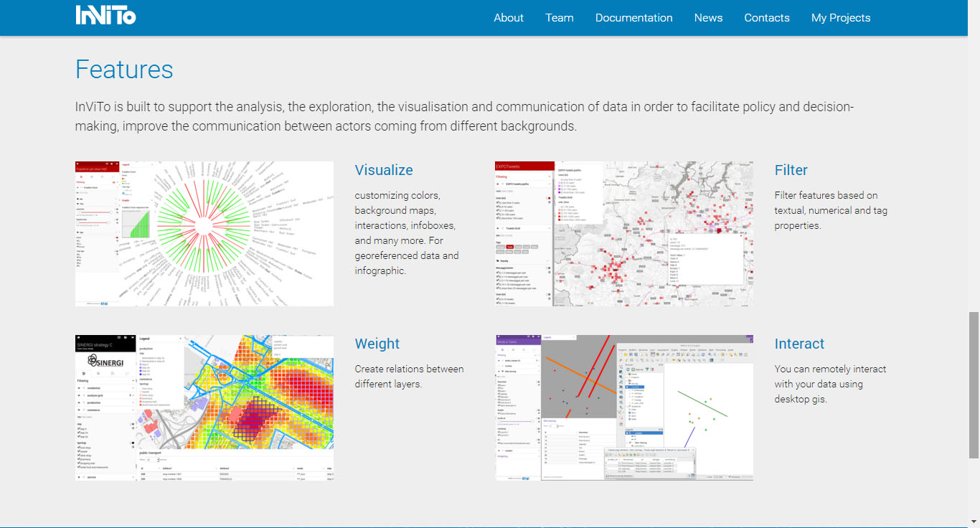
Task: Open My Projects
Action: click(x=841, y=18)
